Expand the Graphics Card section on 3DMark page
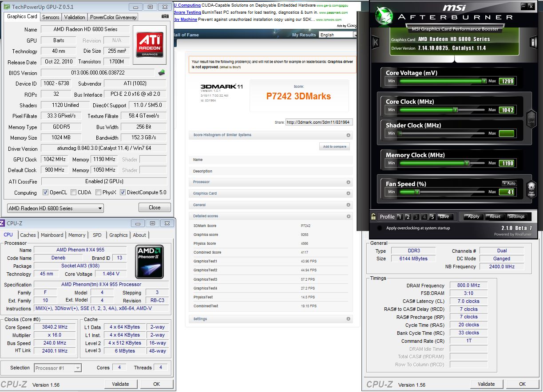This screenshot has width=543, height=392. tap(271, 193)
